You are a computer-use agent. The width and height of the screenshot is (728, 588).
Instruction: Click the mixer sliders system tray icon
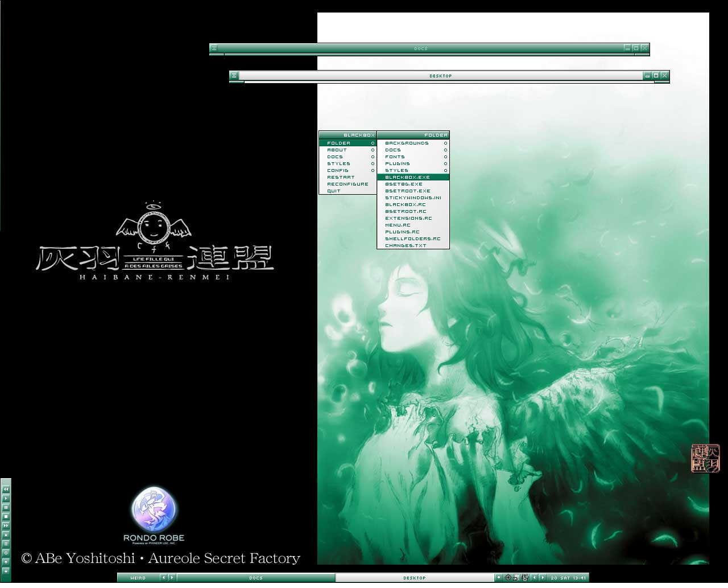pyautogui.click(x=525, y=577)
